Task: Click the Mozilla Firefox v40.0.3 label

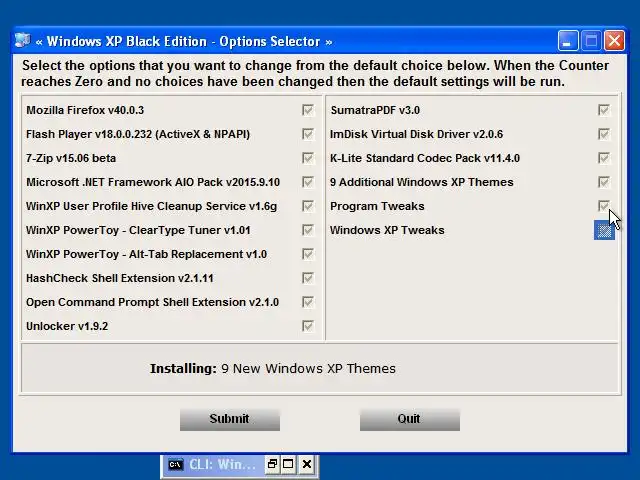Action: tap(85, 110)
